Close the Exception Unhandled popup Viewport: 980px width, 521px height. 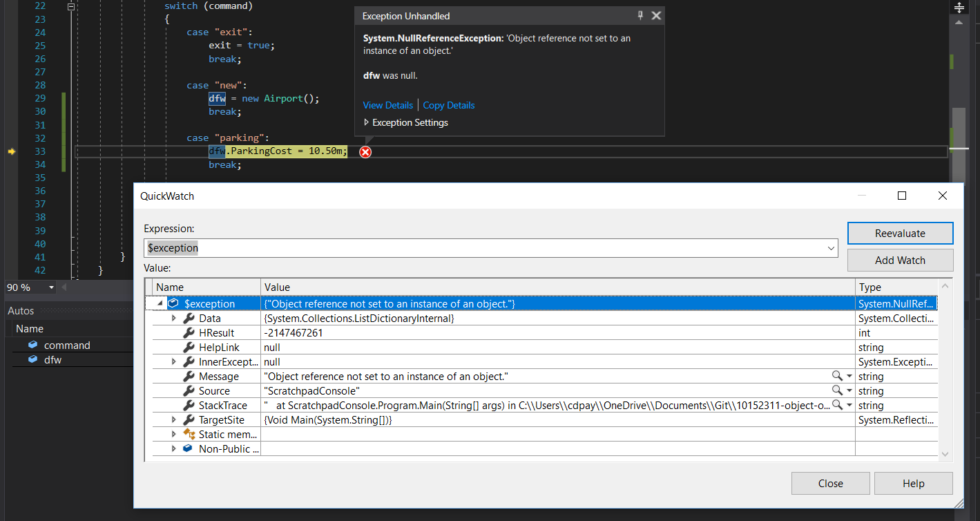pyautogui.click(x=656, y=15)
